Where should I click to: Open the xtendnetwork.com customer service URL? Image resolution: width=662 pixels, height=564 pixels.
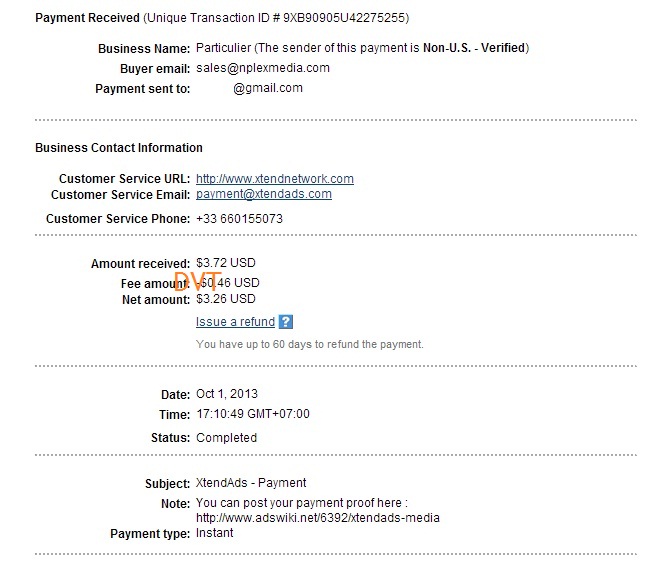tap(275, 179)
